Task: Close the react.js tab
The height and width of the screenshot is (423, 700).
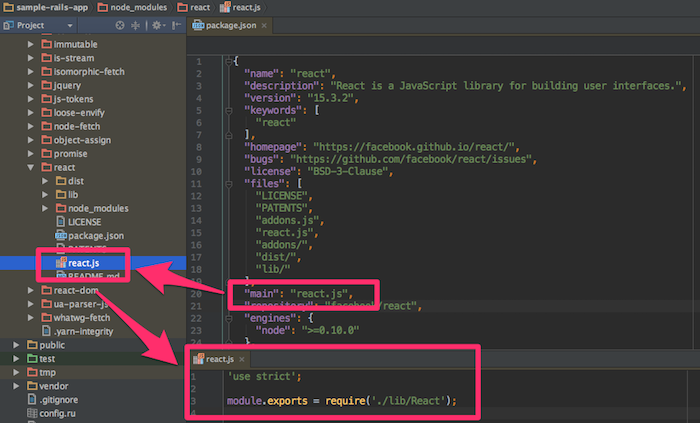Action: click(242, 359)
